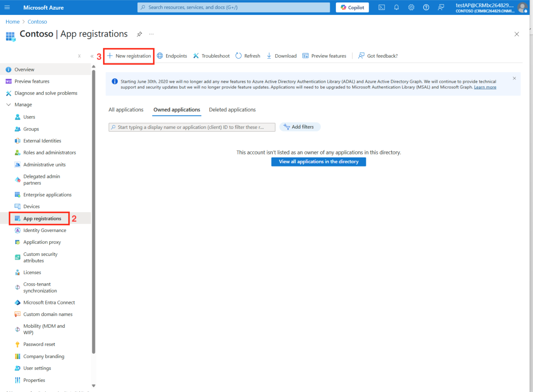Screen dimensions: 533x392
Task: Click Troubleshoot in the toolbar
Action: (211, 56)
